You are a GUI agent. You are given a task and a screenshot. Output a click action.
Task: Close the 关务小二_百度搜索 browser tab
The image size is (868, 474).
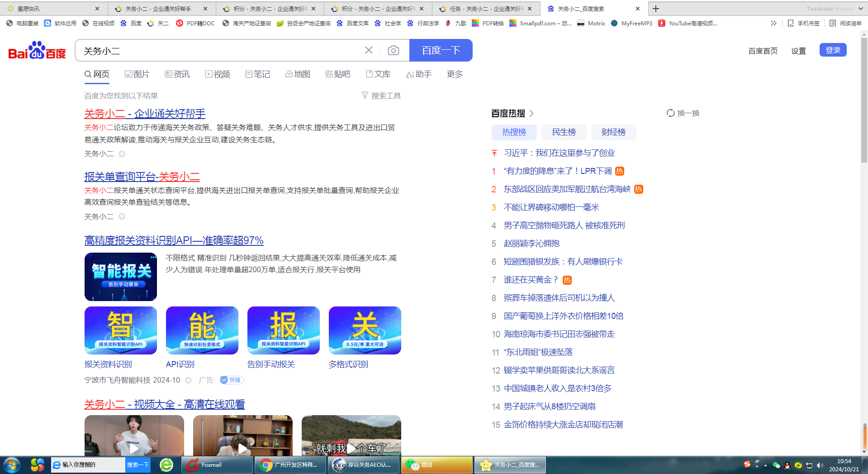click(638, 9)
